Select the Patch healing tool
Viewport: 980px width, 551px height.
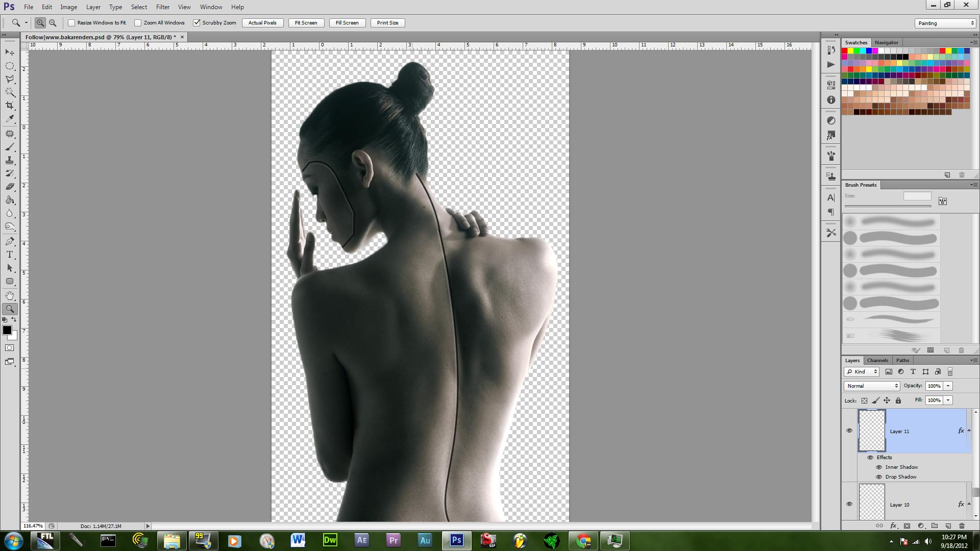[10, 134]
